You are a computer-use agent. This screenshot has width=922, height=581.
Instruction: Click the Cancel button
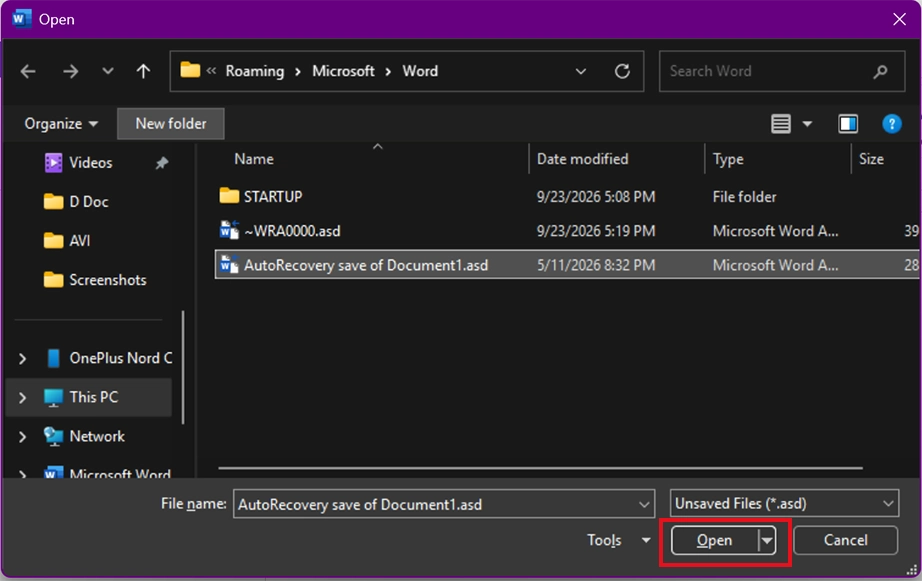click(845, 540)
